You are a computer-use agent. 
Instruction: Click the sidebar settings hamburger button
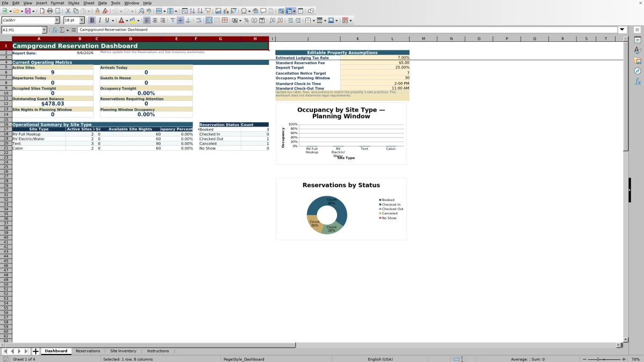(638, 29)
